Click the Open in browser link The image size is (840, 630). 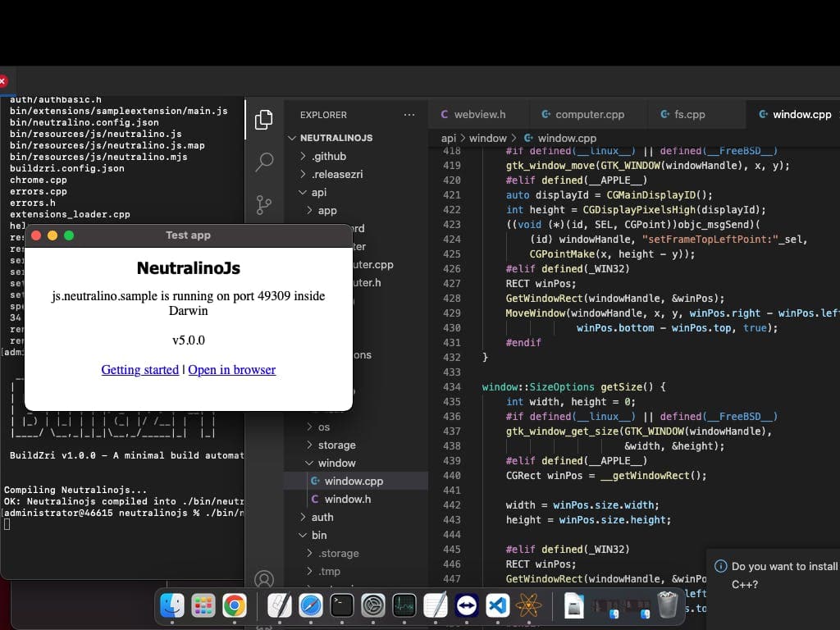231,370
